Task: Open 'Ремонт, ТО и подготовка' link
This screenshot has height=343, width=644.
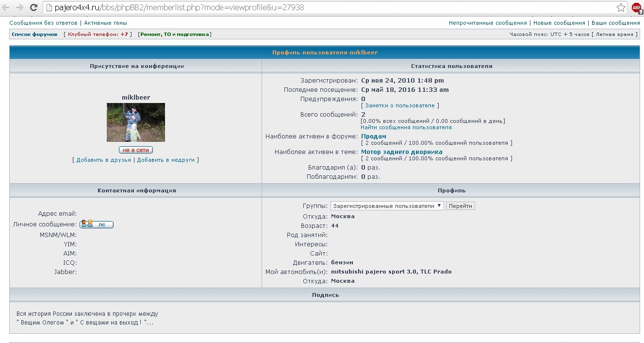Action: 174,34
